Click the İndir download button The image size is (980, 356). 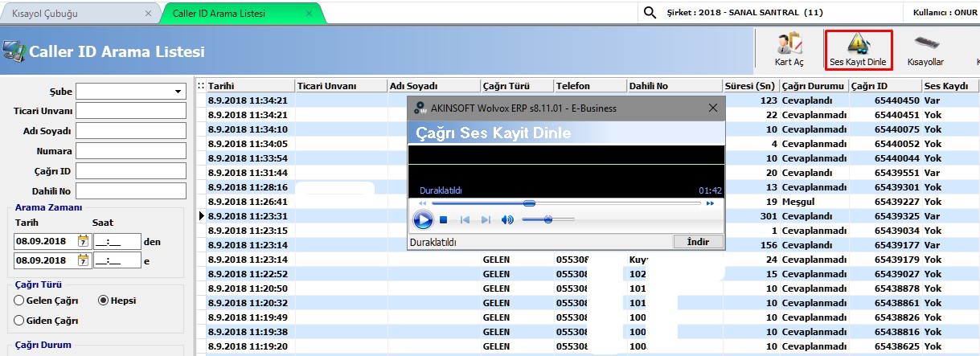click(x=698, y=241)
